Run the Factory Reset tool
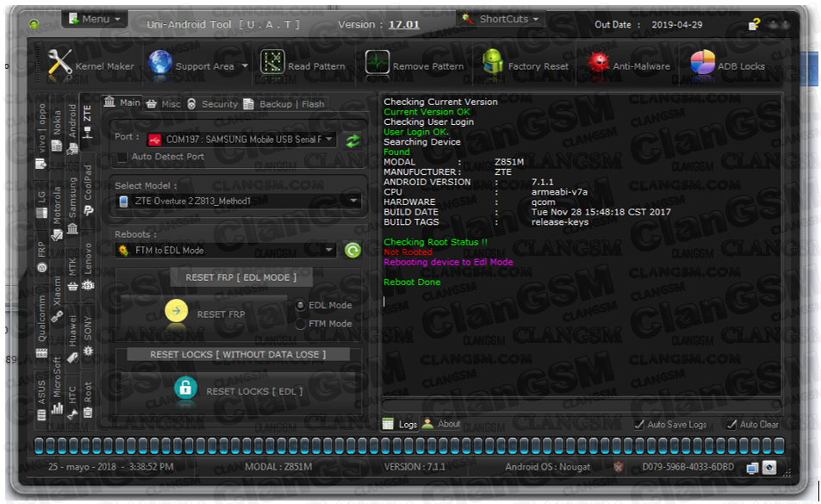Screen dimensions: 821x504 coord(526,66)
